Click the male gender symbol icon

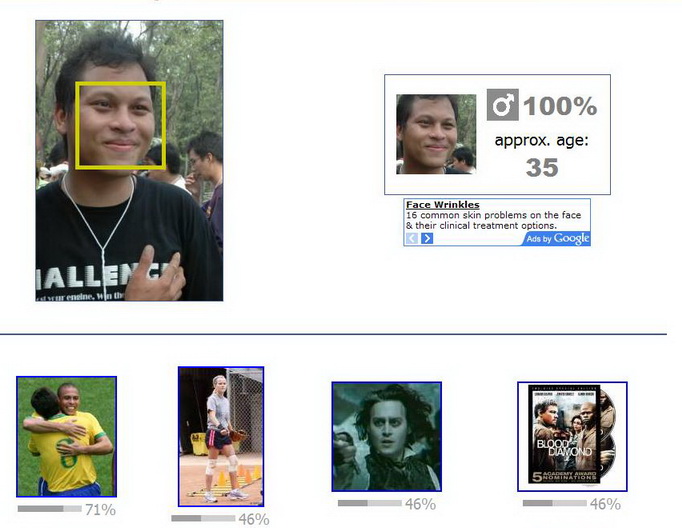503,105
